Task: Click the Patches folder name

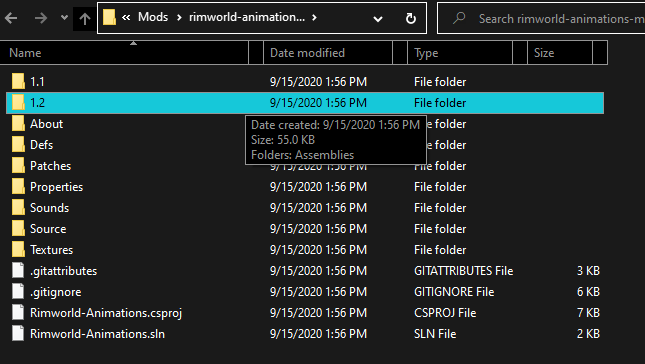Action: [x=51, y=166]
